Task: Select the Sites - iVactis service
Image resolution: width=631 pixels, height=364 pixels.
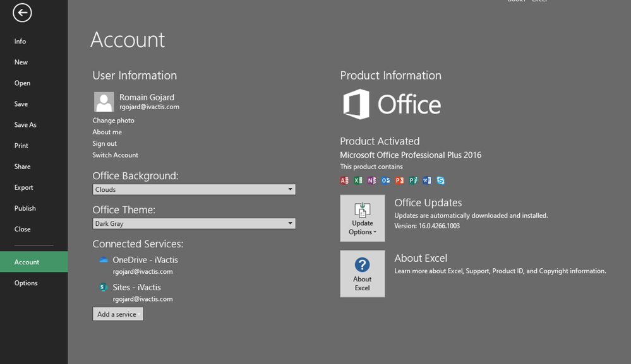Action: [x=137, y=287]
